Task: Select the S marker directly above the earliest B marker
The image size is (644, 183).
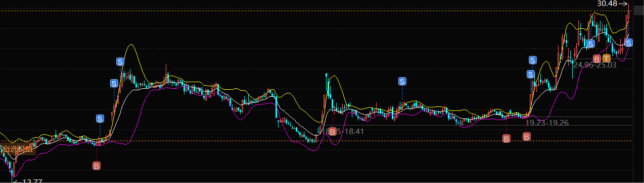Action: coord(100,119)
